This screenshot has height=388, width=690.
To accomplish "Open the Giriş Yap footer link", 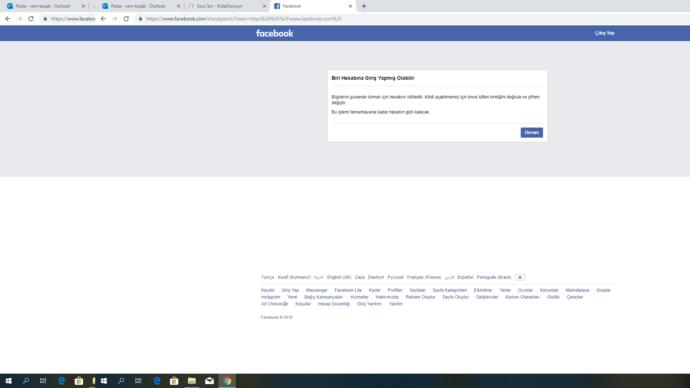I will coord(290,290).
